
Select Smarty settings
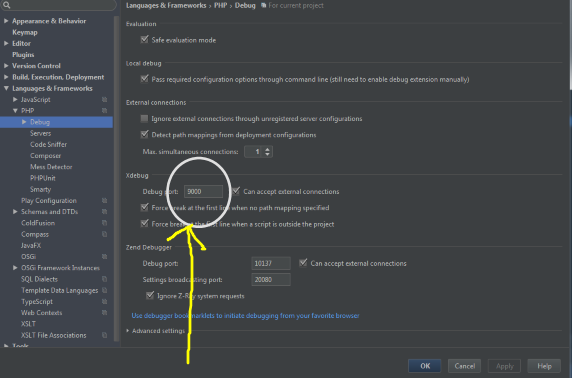(40, 189)
